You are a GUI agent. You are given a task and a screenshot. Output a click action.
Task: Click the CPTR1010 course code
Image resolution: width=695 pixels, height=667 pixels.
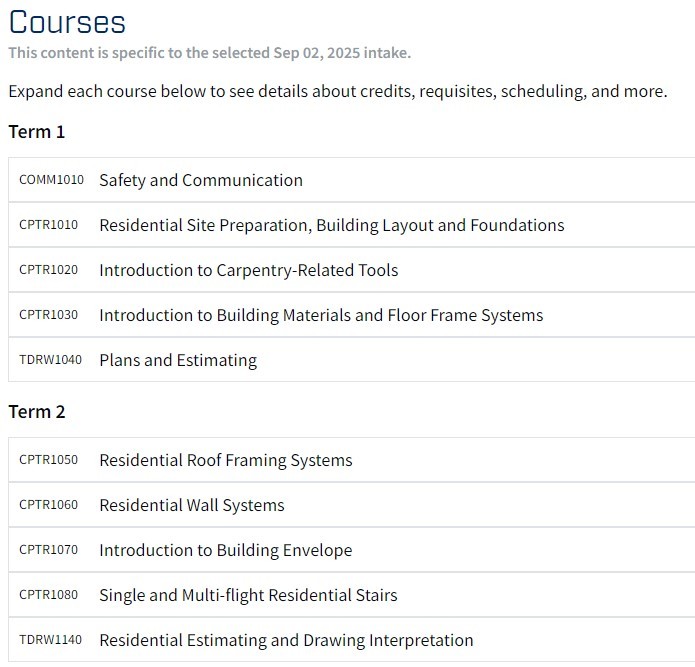pyautogui.click(x=48, y=225)
